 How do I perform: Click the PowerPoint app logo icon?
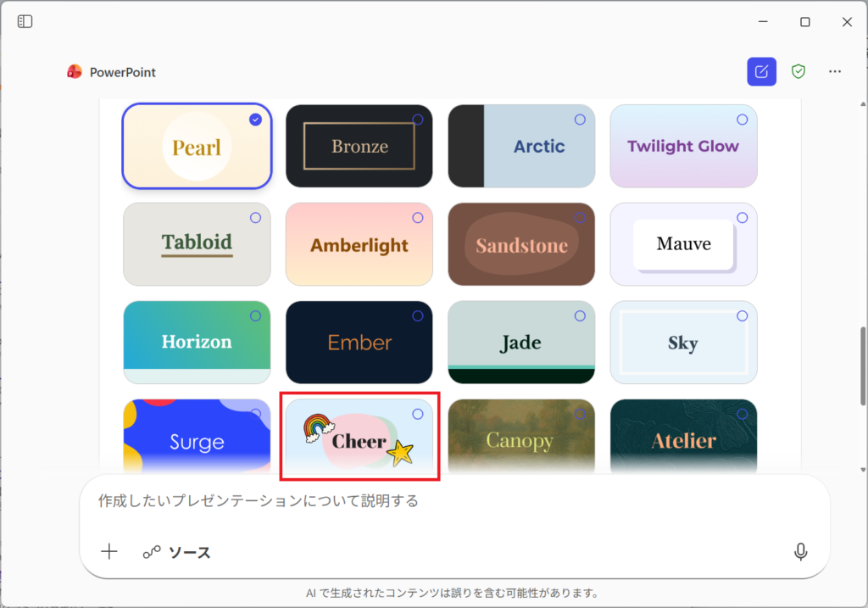click(75, 72)
